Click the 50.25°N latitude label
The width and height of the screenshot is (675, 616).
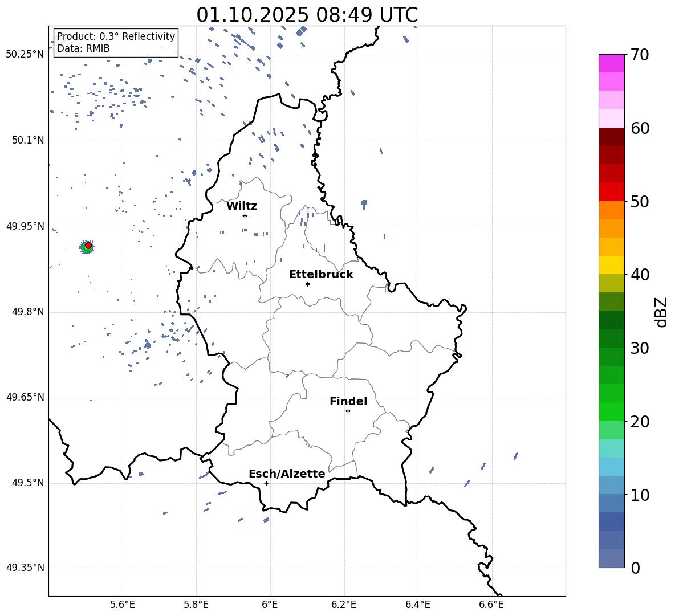[25, 55]
